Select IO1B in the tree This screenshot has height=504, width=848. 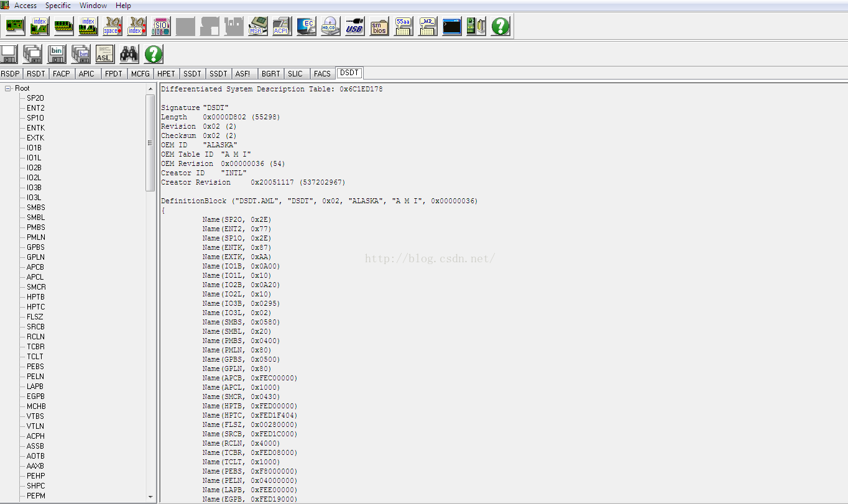[34, 148]
